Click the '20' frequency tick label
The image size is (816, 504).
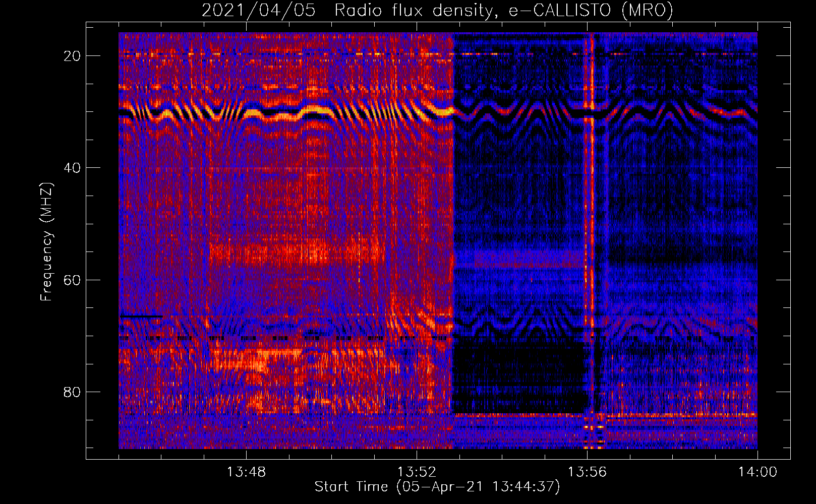(x=73, y=56)
